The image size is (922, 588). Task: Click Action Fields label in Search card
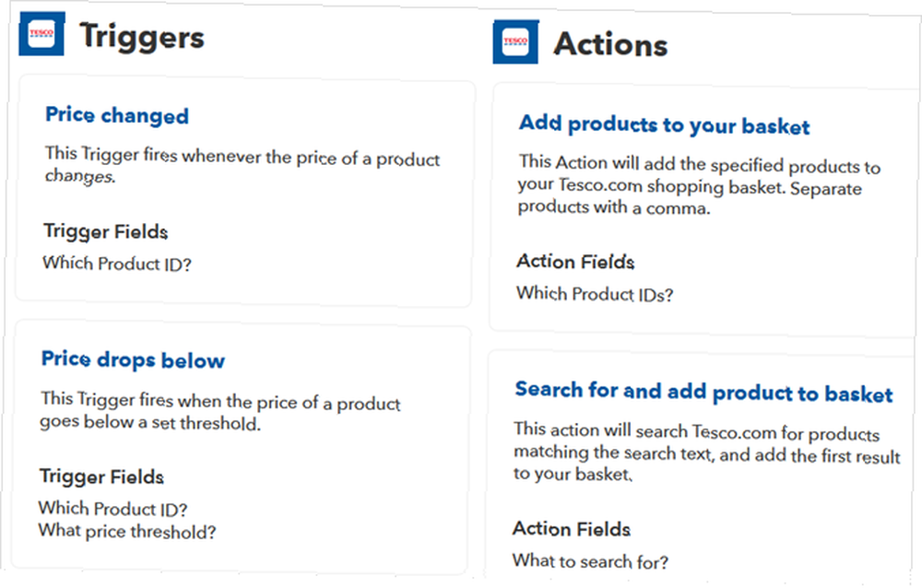point(572,529)
